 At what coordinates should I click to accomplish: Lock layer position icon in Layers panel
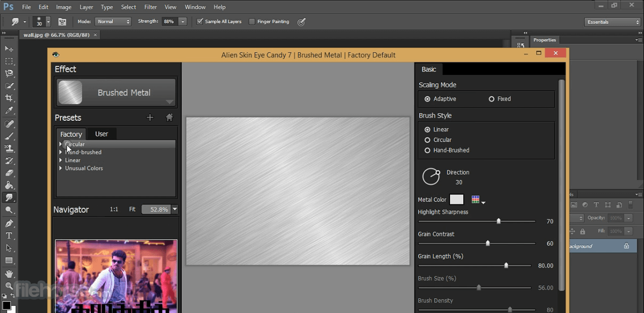(572, 231)
